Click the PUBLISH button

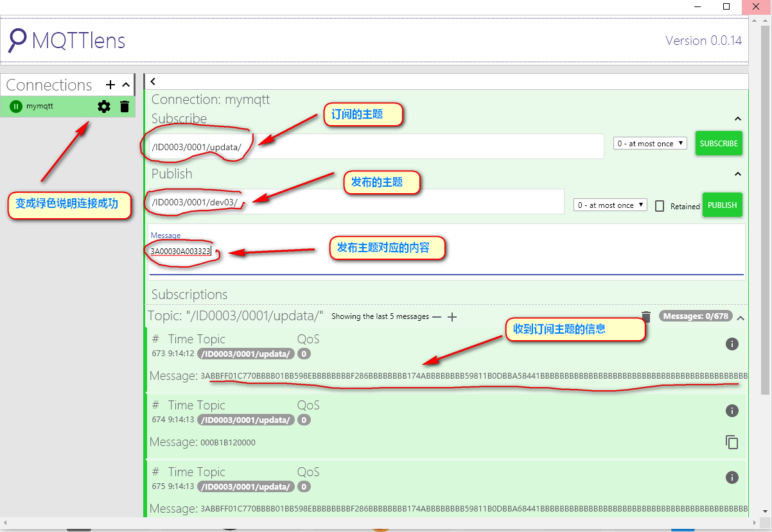pyautogui.click(x=723, y=205)
